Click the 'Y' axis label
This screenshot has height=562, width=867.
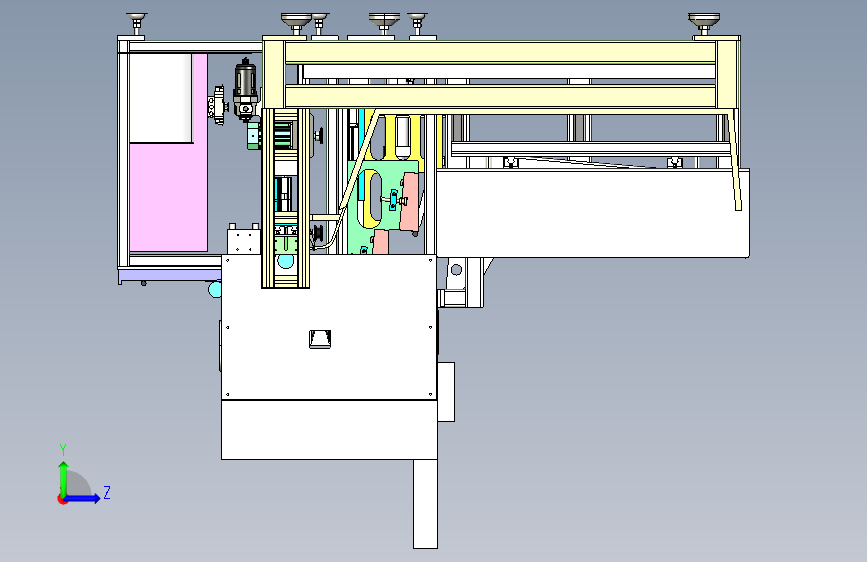tap(63, 449)
